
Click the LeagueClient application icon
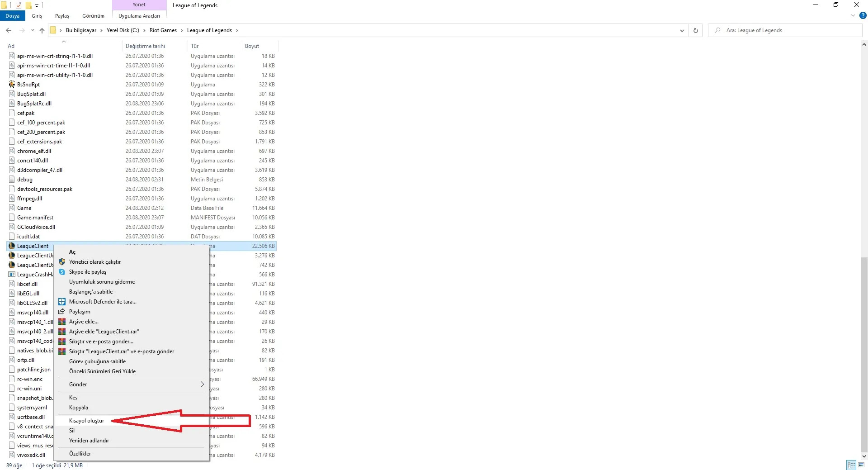point(12,246)
